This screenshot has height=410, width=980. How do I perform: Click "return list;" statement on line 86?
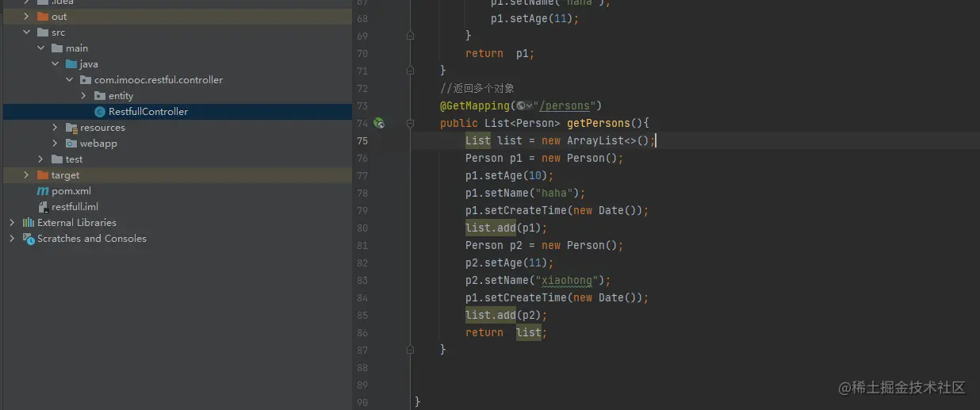(x=506, y=332)
